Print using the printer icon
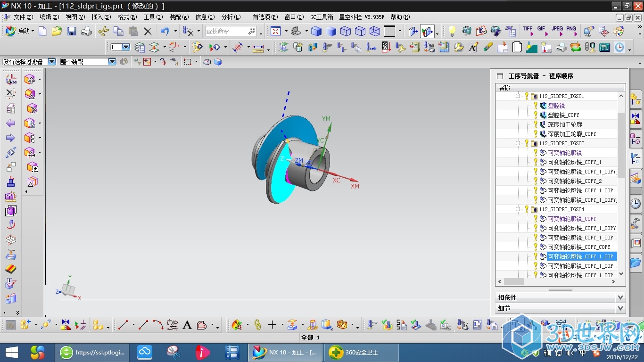The height and width of the screenshot is (362, 644). 86,31
